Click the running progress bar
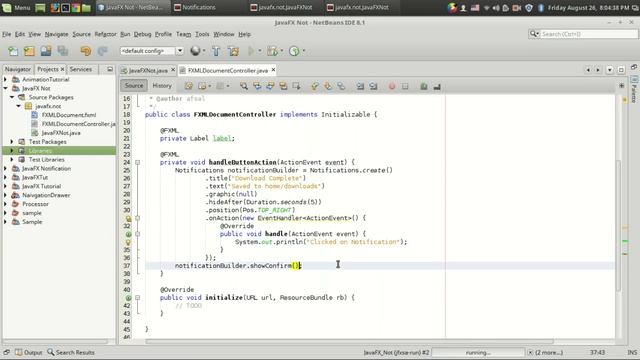This screenshot has height=360, width=640. (478, 352)
